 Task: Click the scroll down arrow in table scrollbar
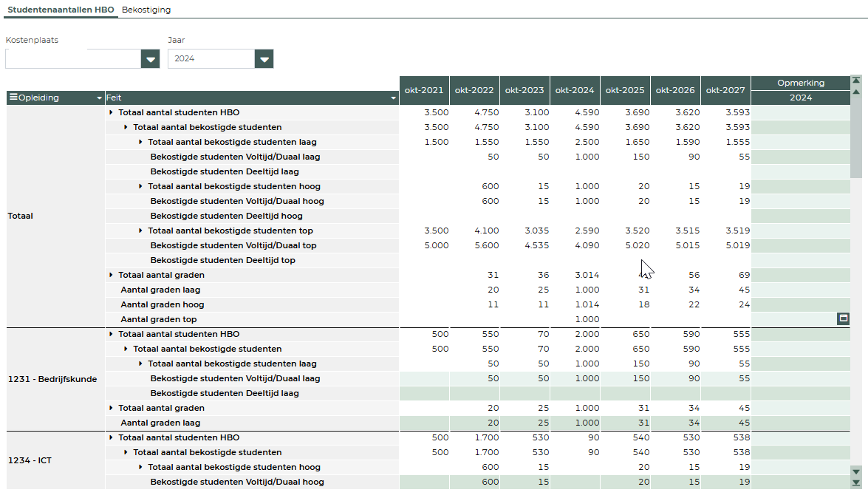click(x=856, y=471)
